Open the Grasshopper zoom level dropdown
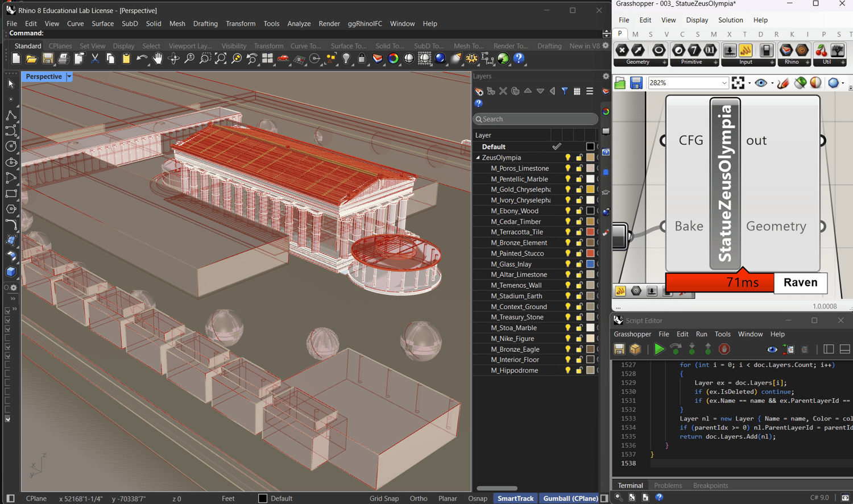The image size is (853, 504). tap(724, 83)
